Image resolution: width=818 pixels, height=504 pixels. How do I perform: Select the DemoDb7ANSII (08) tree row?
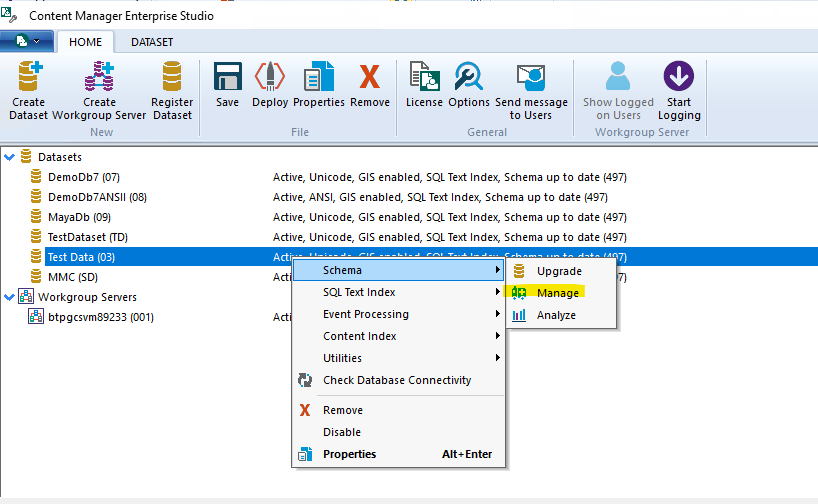coord(97,197)
